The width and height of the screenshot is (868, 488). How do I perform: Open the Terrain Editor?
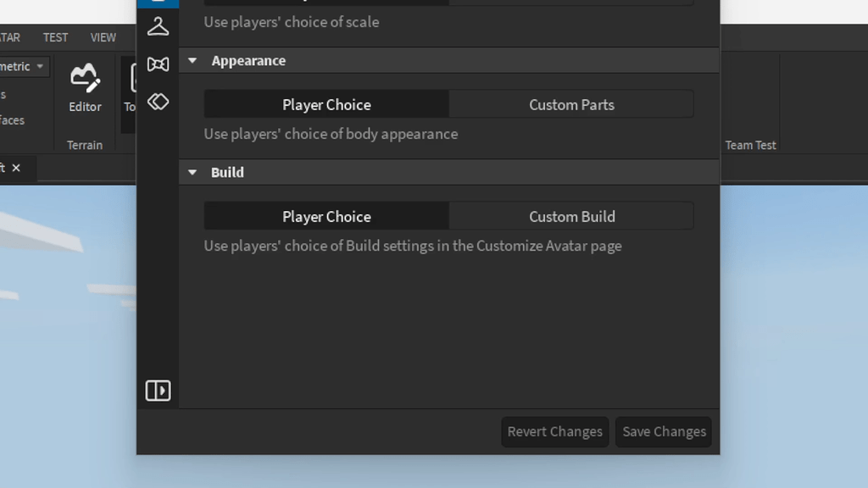tap(84, 95)
